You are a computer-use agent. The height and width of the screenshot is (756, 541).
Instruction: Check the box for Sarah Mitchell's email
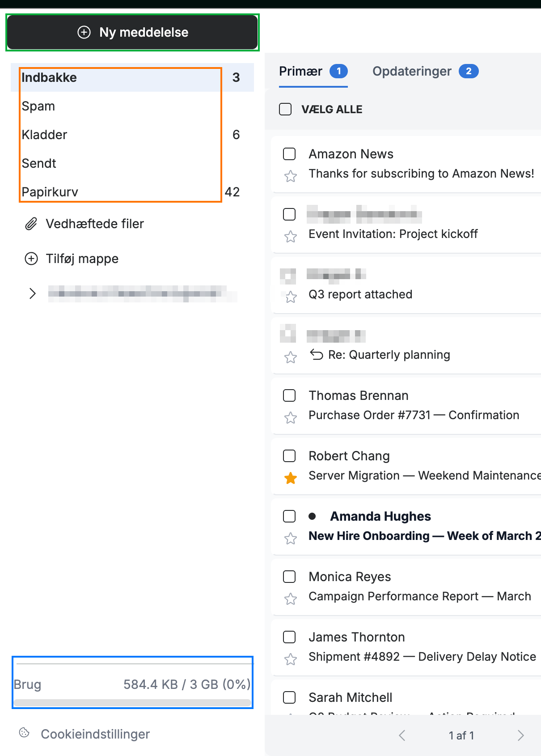[x=289, y=697]
